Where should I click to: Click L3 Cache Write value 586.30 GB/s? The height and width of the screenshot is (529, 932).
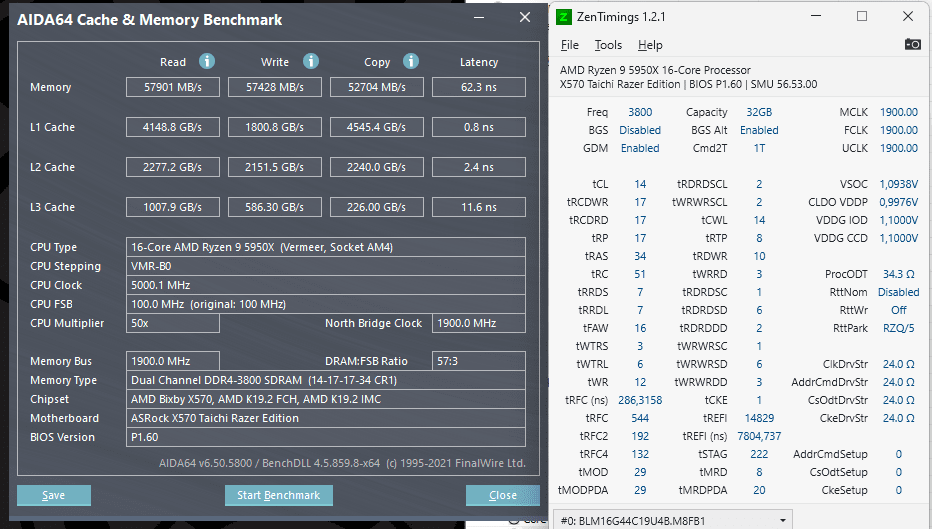click(x=275, y=207)
